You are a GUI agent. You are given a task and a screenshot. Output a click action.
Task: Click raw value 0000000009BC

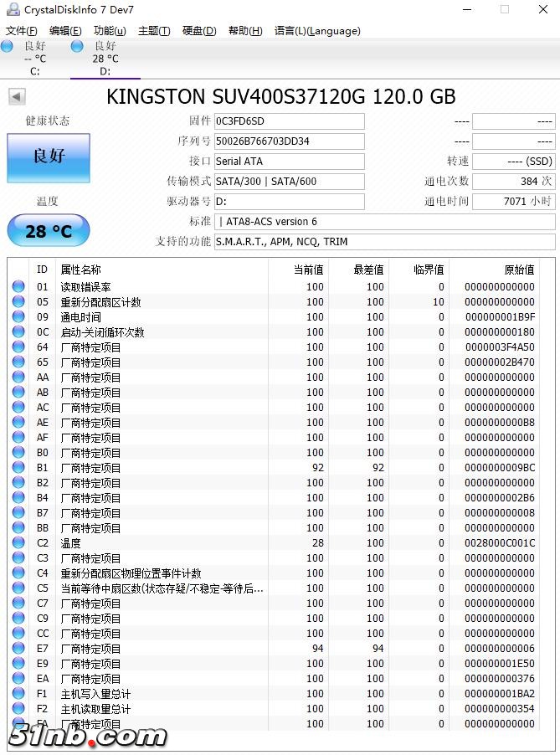pos(500,467)
